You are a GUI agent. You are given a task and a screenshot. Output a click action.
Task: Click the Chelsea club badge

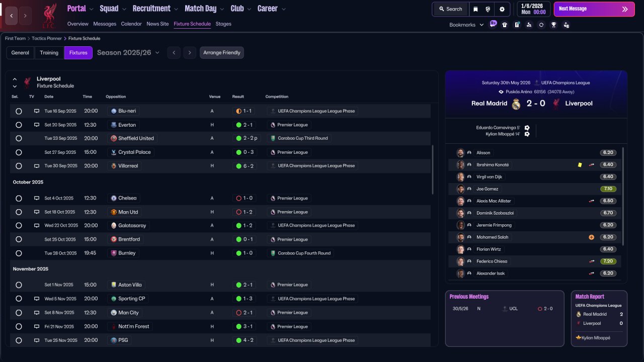click(x=114, y=198)
